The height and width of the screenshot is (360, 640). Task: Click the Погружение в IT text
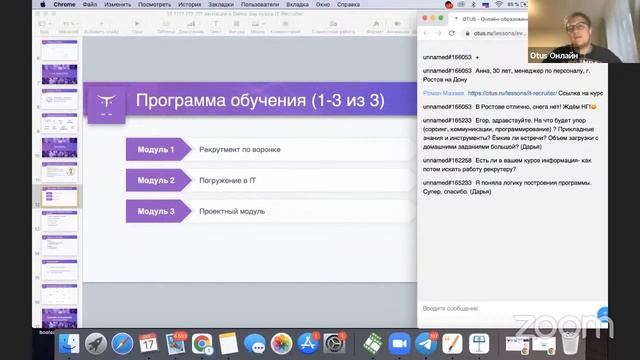pos(227,180)
